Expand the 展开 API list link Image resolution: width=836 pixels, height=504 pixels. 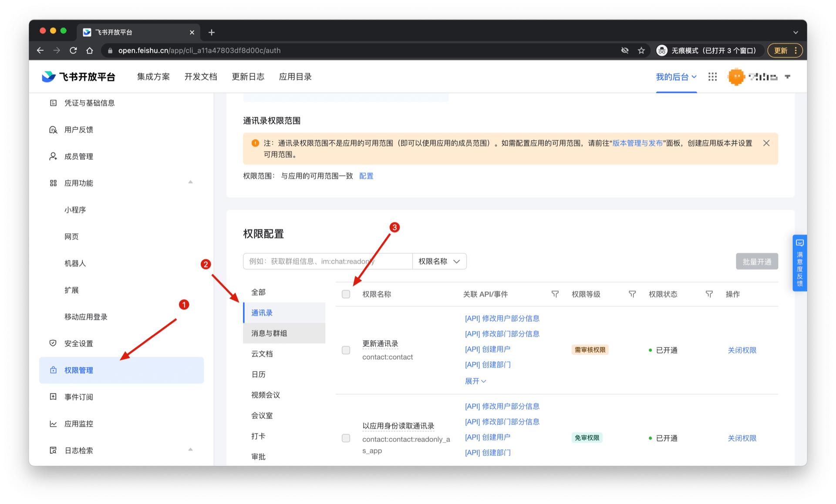tap(475, 381)
